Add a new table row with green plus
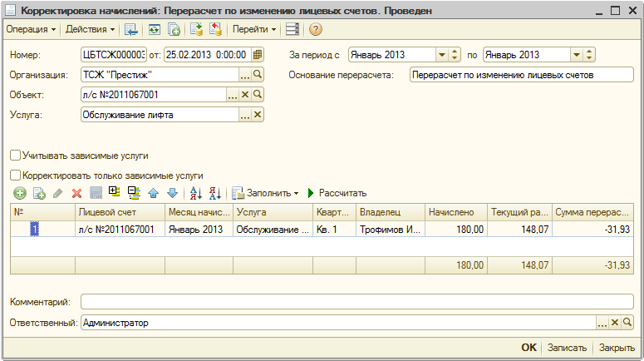Screen dimensions: 644x361 point(20,193)
